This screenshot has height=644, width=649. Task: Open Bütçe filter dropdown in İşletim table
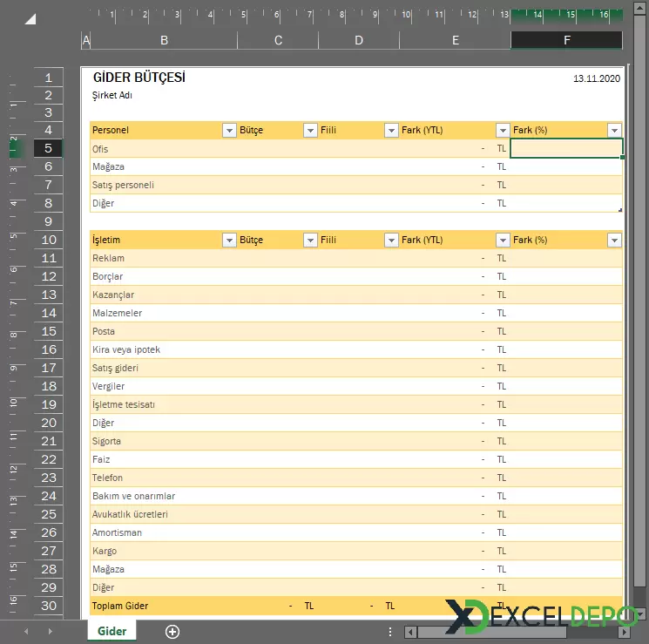[x=310, y=241]
